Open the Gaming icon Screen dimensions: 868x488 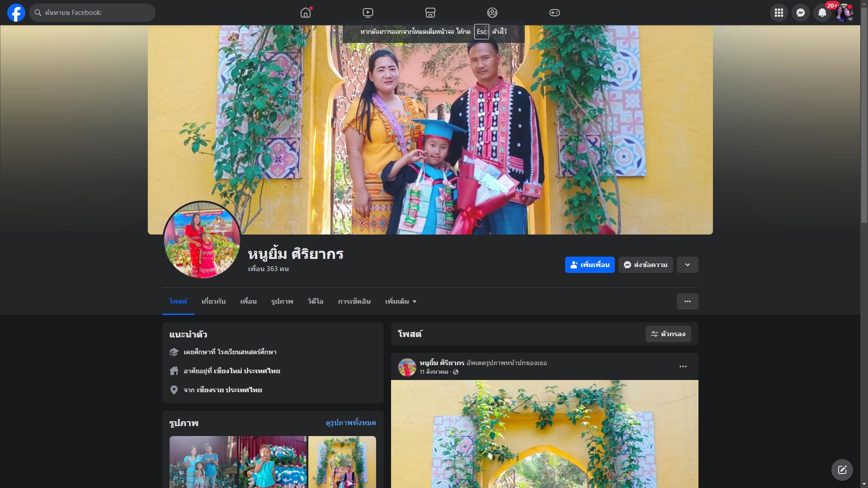tap(555, 13)
